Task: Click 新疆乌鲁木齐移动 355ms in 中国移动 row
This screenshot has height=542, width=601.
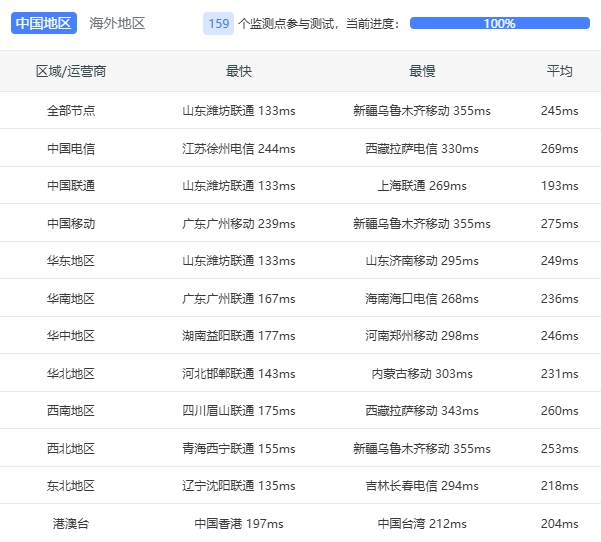Action: point(422,223)
